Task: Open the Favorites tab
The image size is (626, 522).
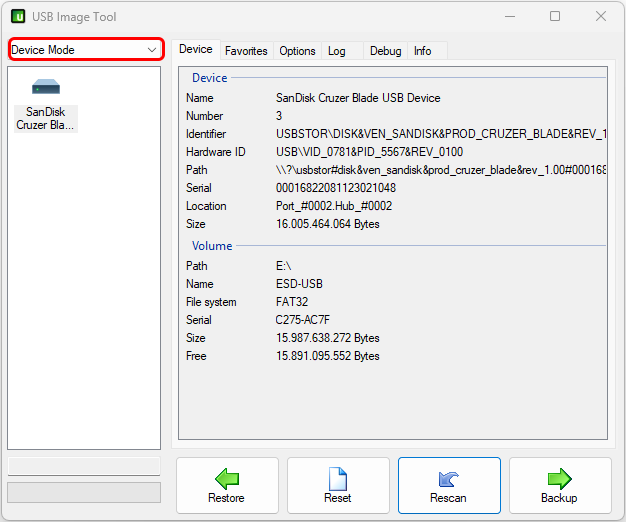Action: [x=246, y=51]
